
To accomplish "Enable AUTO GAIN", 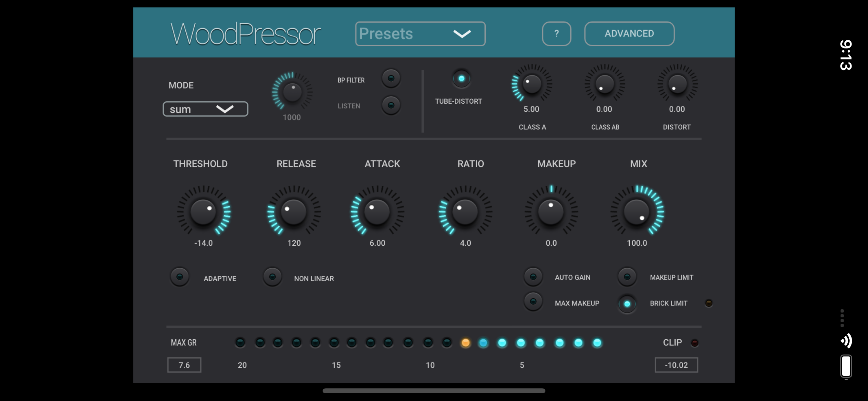I will pos(533,276).
